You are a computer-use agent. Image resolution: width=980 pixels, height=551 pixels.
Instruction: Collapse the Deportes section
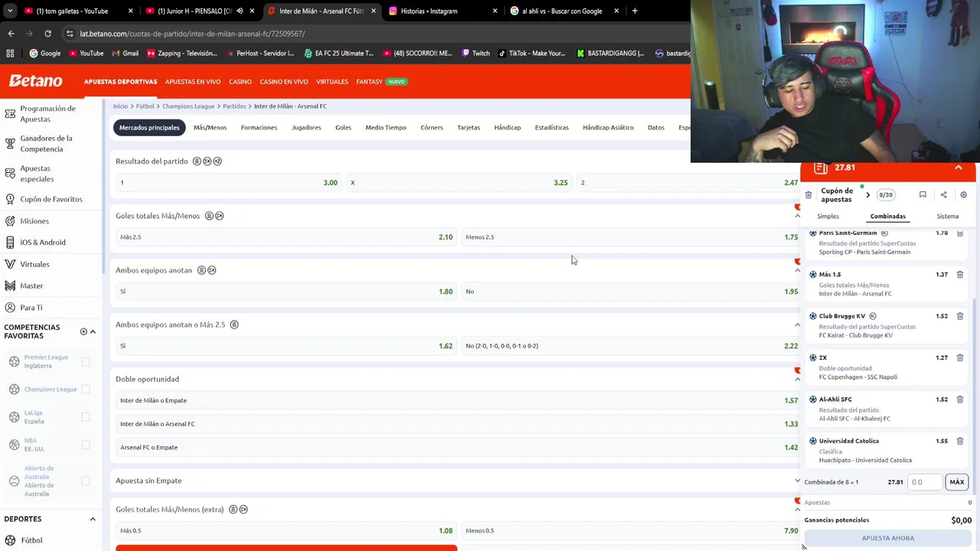point(93,519)
